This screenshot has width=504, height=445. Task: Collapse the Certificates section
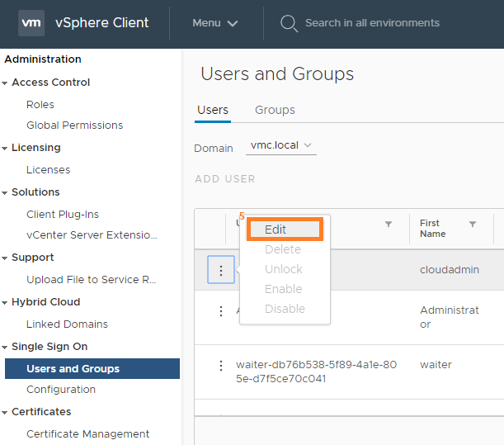pyautogui.click(x=4, y=413)
